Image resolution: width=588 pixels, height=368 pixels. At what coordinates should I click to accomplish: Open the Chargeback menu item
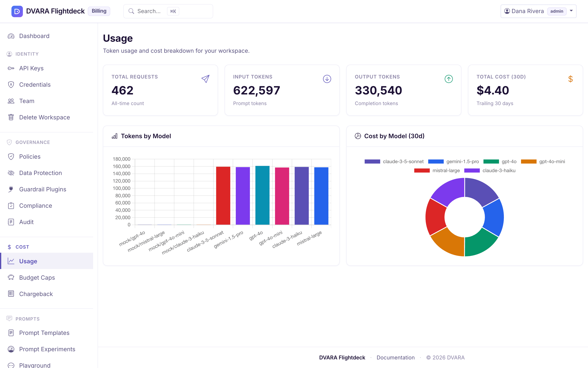[x=47, y=294]
